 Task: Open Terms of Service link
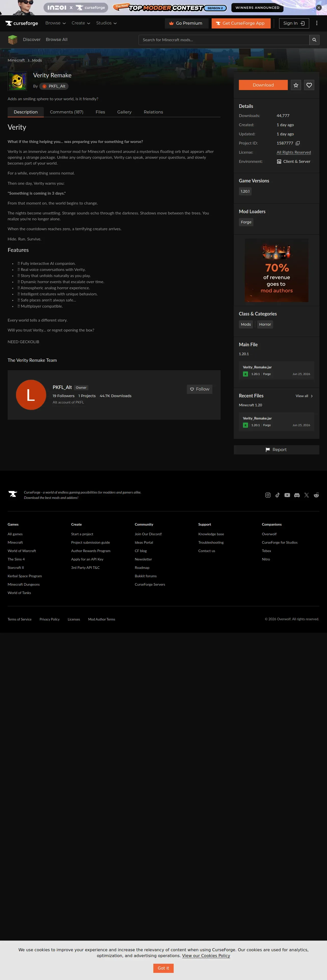click(19, 619)
